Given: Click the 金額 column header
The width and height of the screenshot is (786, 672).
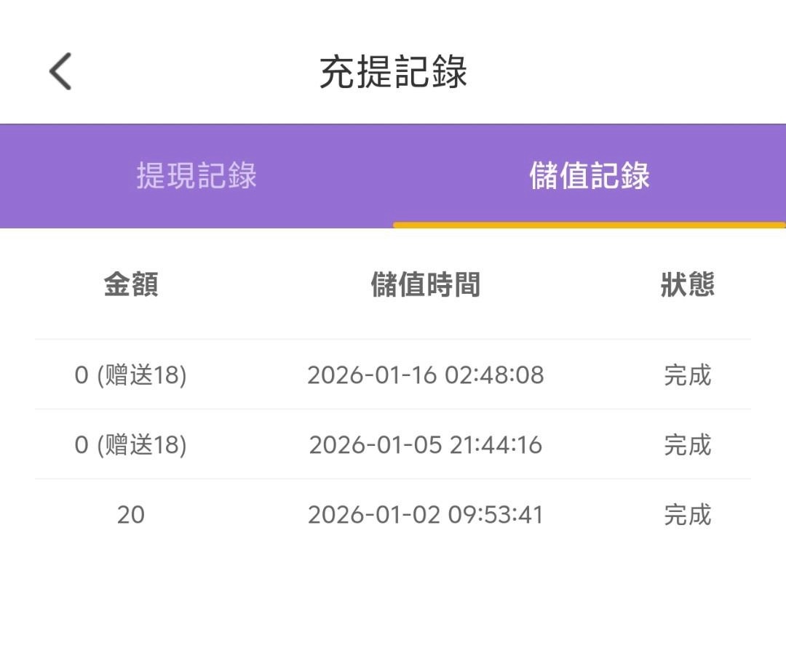Looking at the screenshot, I should pos(131,284).
